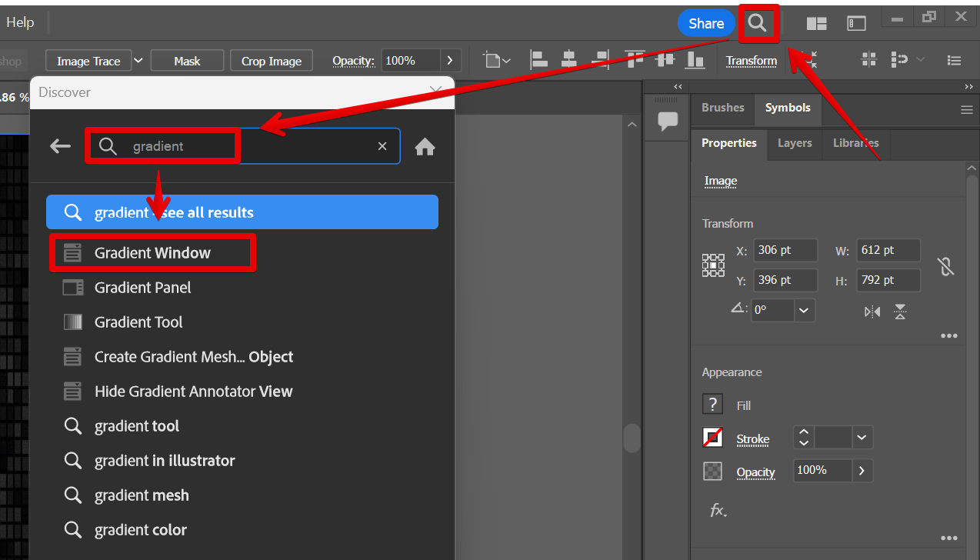
Task: Click horizontal align left icon
Action: (539, 60)
